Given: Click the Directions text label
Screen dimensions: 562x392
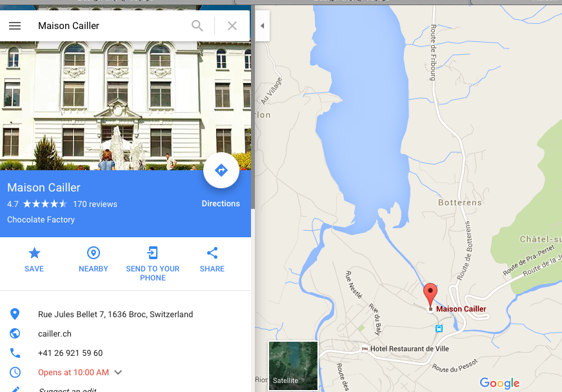Looking at the screenshot, I should (x=221, y=203).
